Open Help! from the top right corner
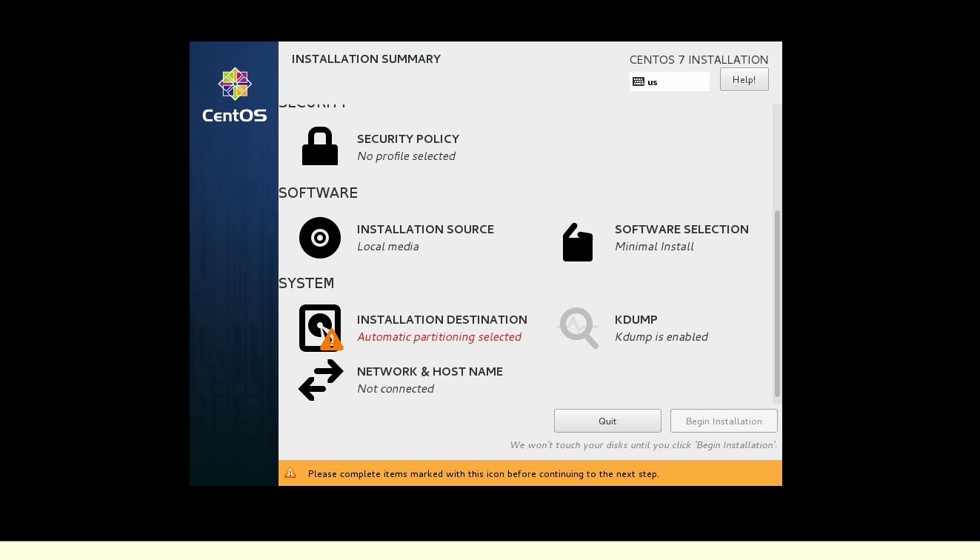The height and width of the screenshot is (560, 980). coord(744,79)
